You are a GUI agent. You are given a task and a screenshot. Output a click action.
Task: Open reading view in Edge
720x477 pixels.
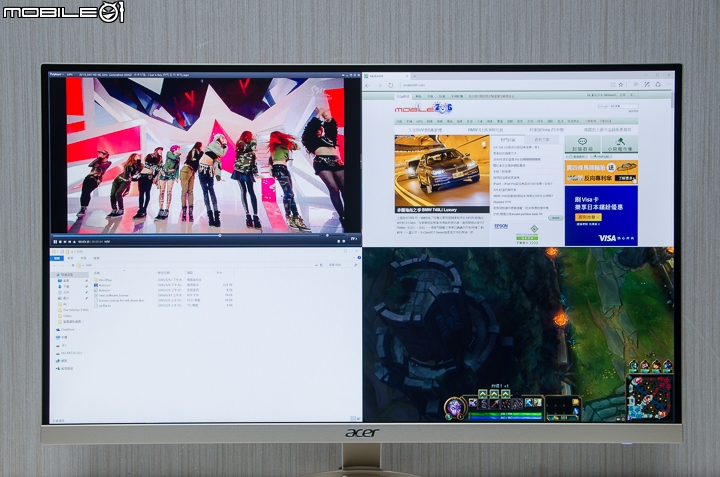(612, 85)
